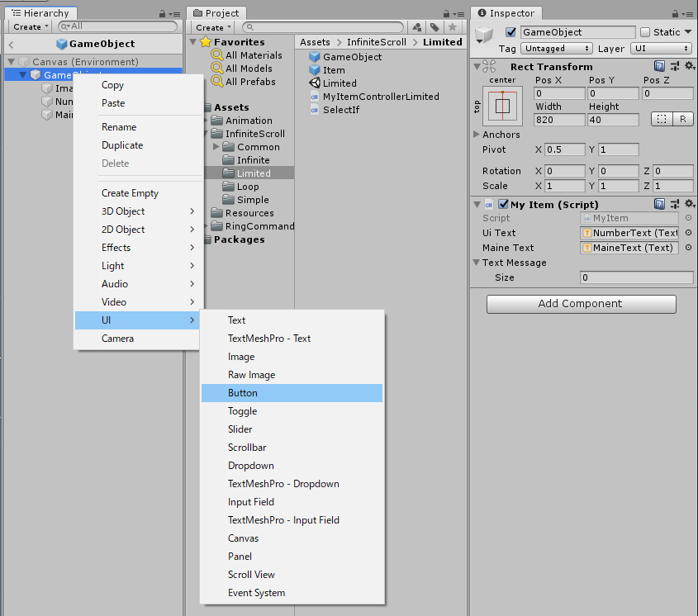698x616 pixels.
Task: Open My Item script help reference icon
Action: [x=659, y=204]
